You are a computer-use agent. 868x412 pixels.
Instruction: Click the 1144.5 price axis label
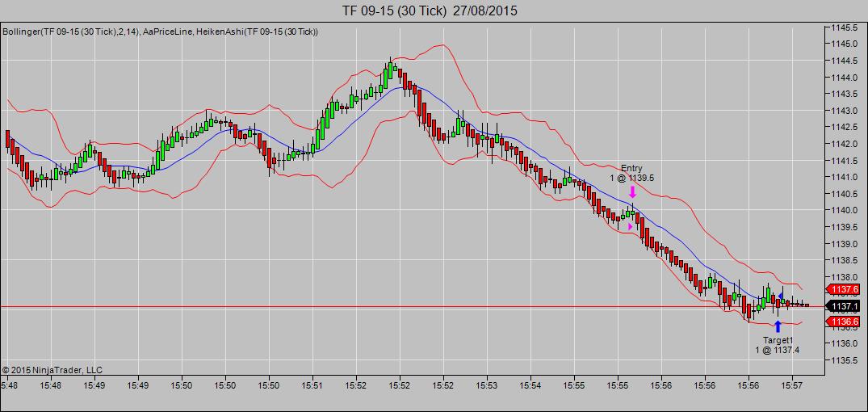pyautogui.click(x=845, y=61)
